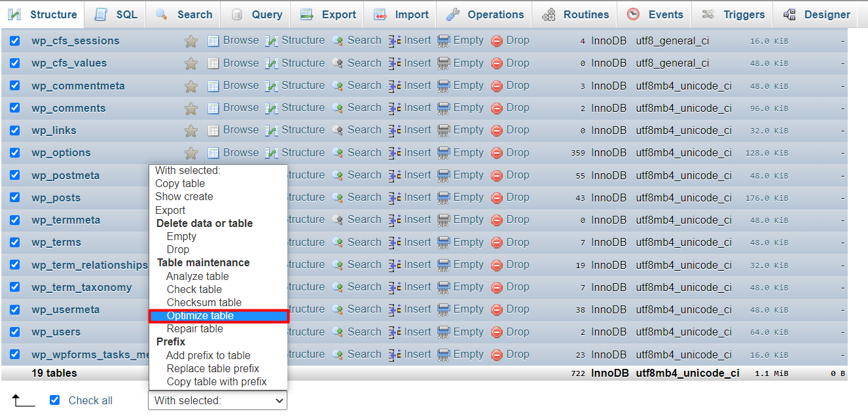The image size is (868, 416).
Task: Toggle the Check all checkbox
Action: tap(54, 400)
